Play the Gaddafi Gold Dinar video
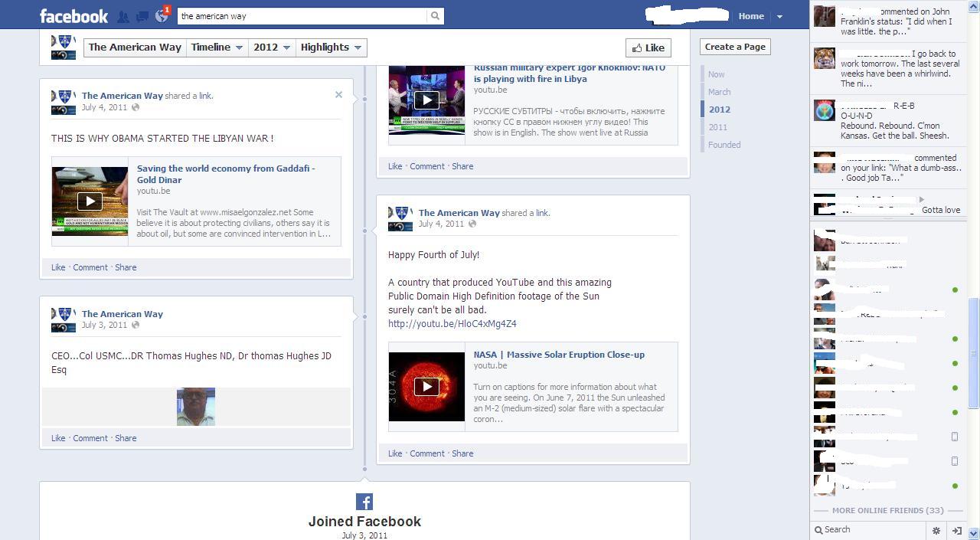 coord(90,201)
